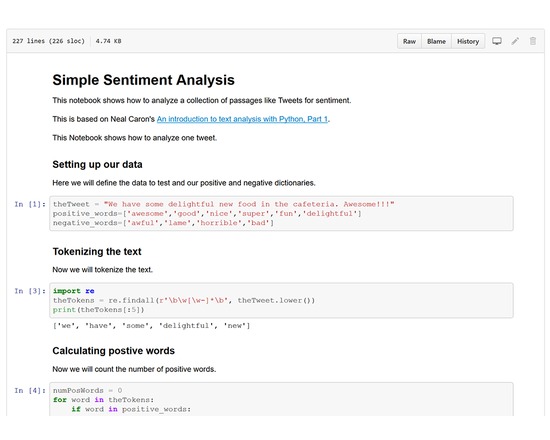This screenshot has height=440, width=550.
Task: Open 'An introduction to text analysis with Python' link
Action: pos(242,119)
